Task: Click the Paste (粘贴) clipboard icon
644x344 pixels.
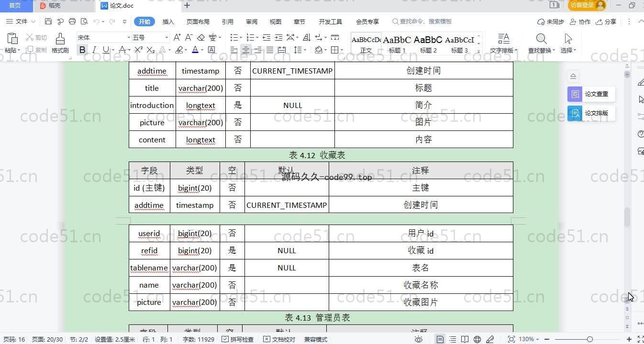Action: 12,39
